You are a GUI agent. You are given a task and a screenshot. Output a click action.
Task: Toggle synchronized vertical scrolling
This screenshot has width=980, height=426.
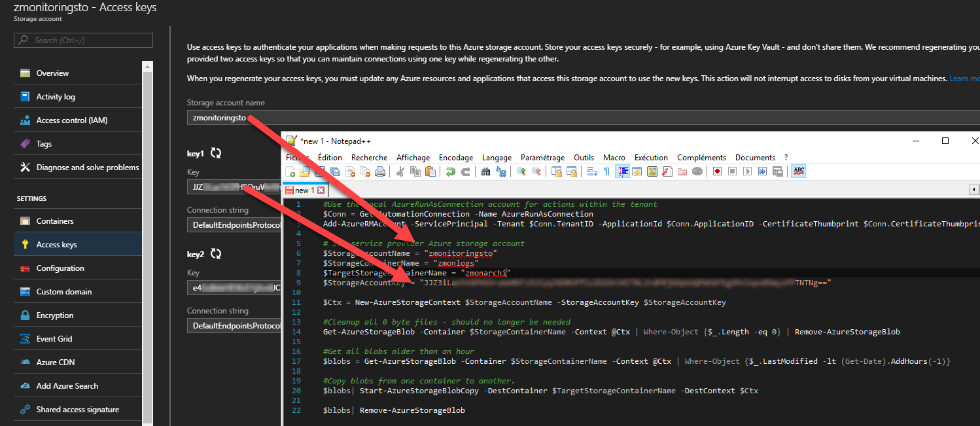pos(556,171)
